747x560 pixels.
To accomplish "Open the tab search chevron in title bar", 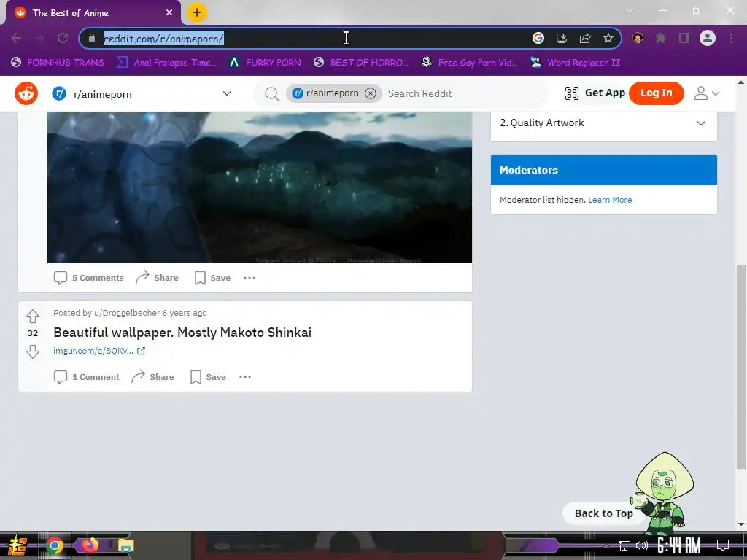I will tap(630, 10).
